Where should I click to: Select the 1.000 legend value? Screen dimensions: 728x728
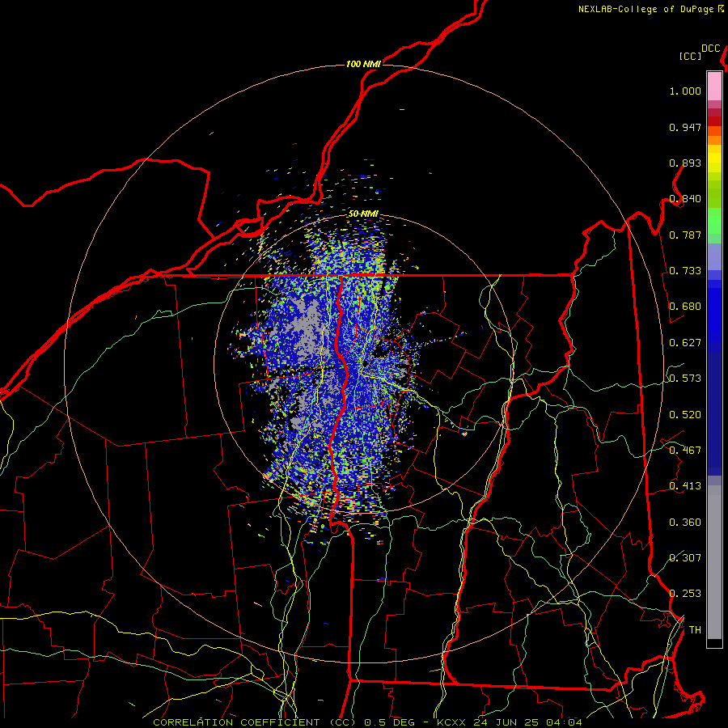point(685,91)
